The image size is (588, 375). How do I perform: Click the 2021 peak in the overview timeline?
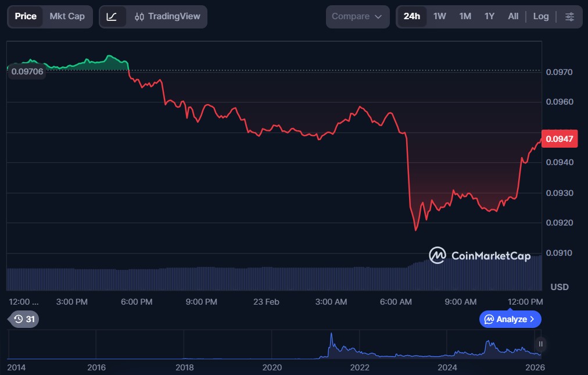[331, 337]
